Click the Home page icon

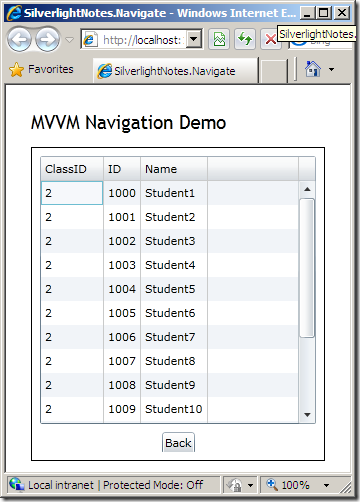(313, 69)
